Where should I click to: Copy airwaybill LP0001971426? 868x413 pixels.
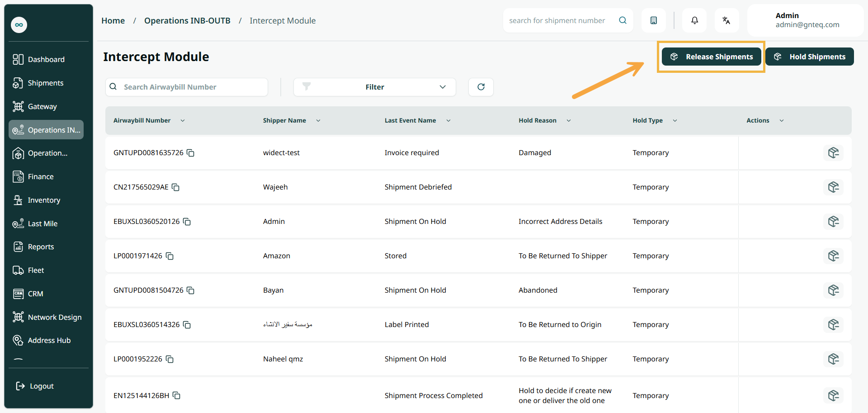click(x=170, y=256)
